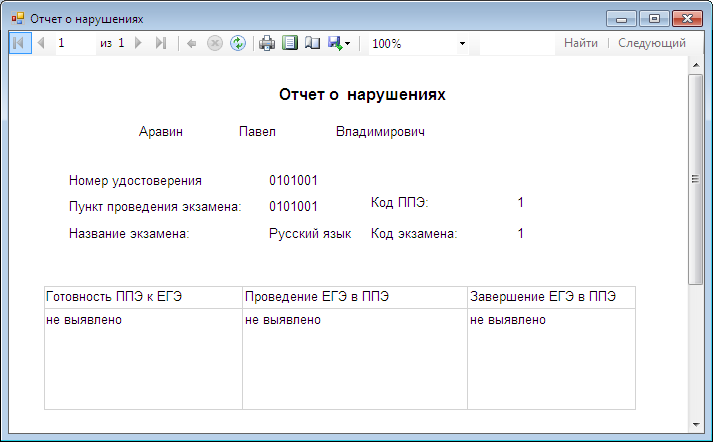The height and width of the screenshot is (442, 713).
Task: Click the value Русский язык
Action: (x=310, y=234)
